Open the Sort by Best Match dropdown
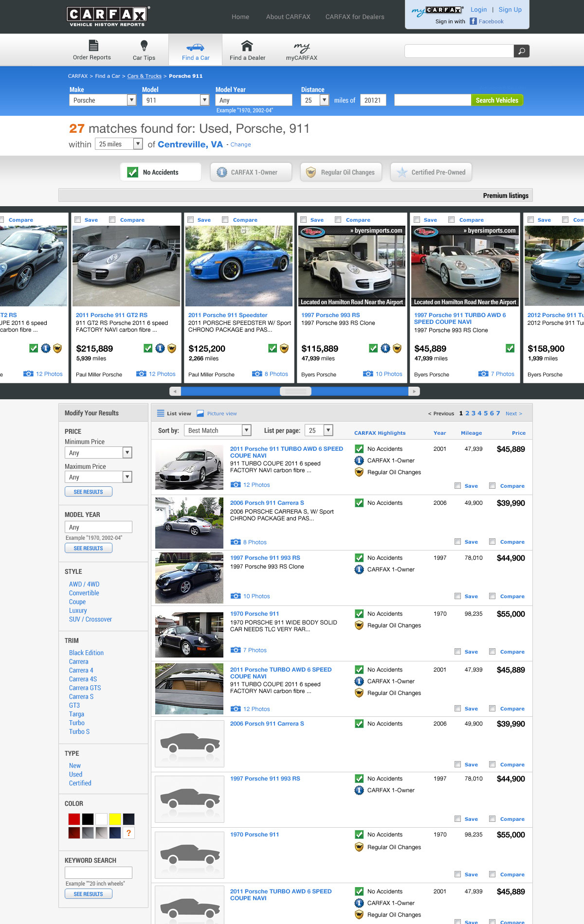This screenshot has height=924, width=584. (218, 430)
